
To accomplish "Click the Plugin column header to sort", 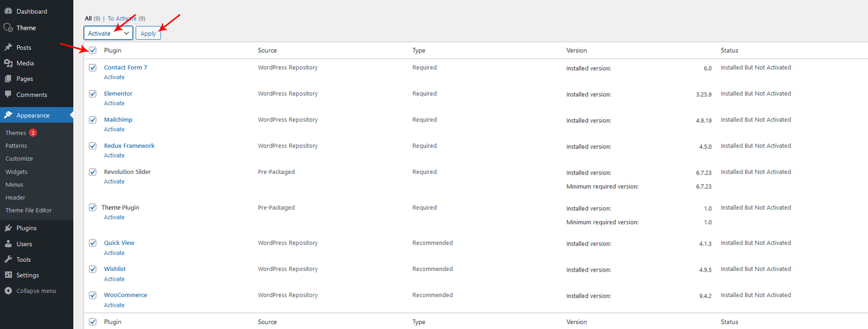I will [112, 50].
